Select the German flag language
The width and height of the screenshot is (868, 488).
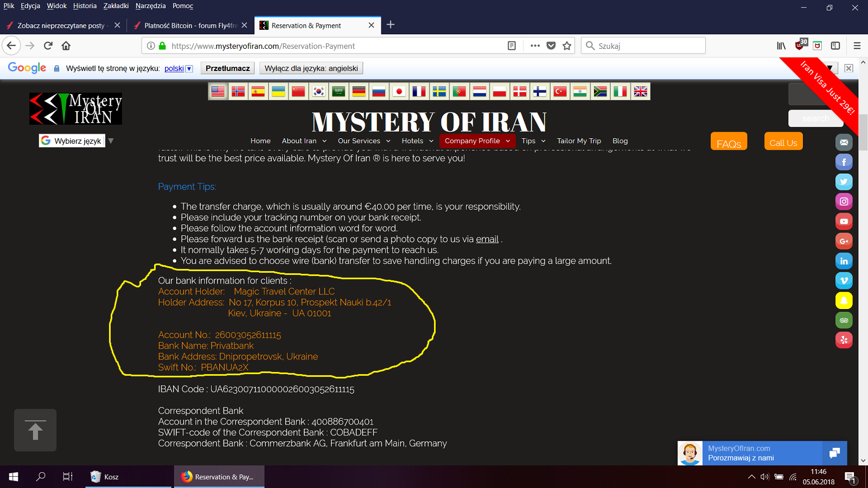359,92
